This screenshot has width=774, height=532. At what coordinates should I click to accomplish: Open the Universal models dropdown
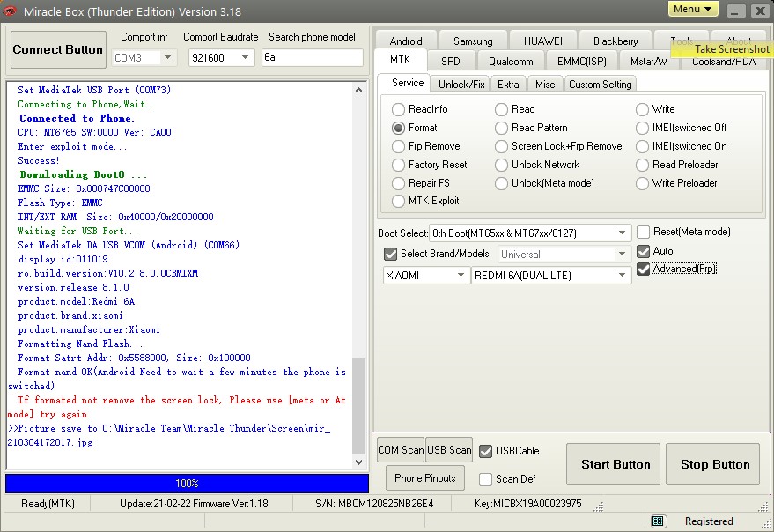pyautogui.click(x=622, y=255)
